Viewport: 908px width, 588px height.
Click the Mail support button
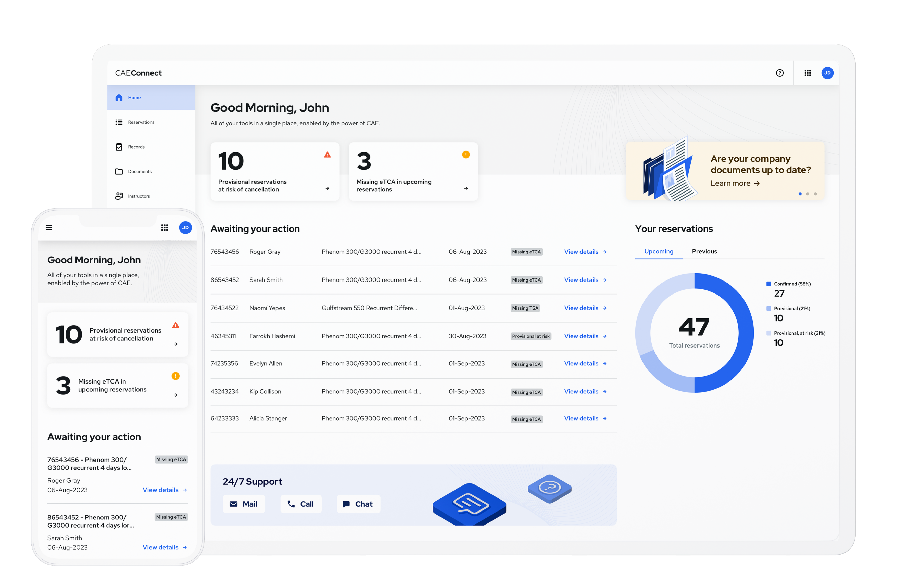tap(243, 504)
